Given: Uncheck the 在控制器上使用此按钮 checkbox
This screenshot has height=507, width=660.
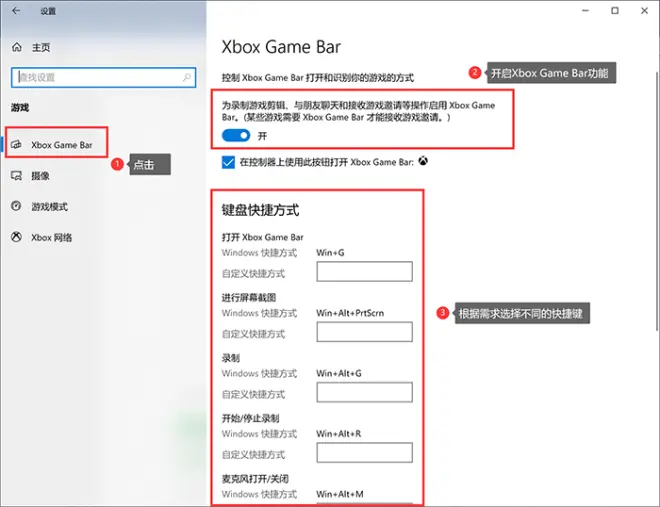Looking at the screenshot, I should click(x=228, y=162).
